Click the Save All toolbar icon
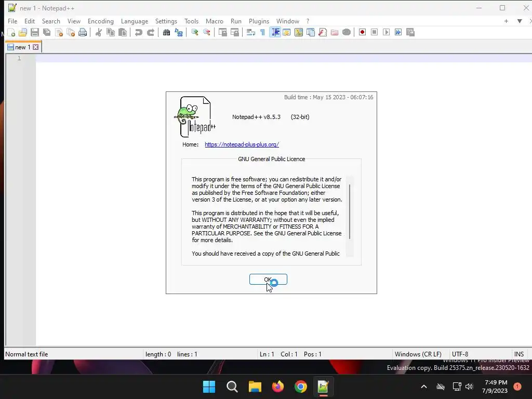This screenshot has width=532, height=399. pos(46,32)
